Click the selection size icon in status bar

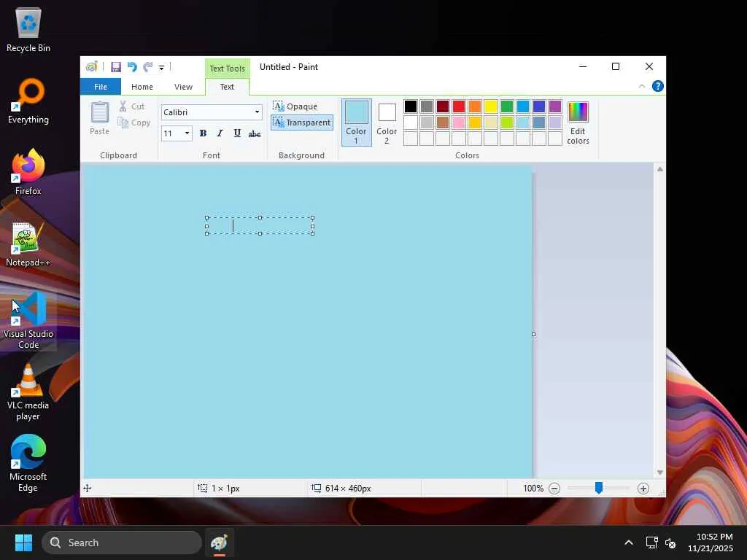[203, 488]
